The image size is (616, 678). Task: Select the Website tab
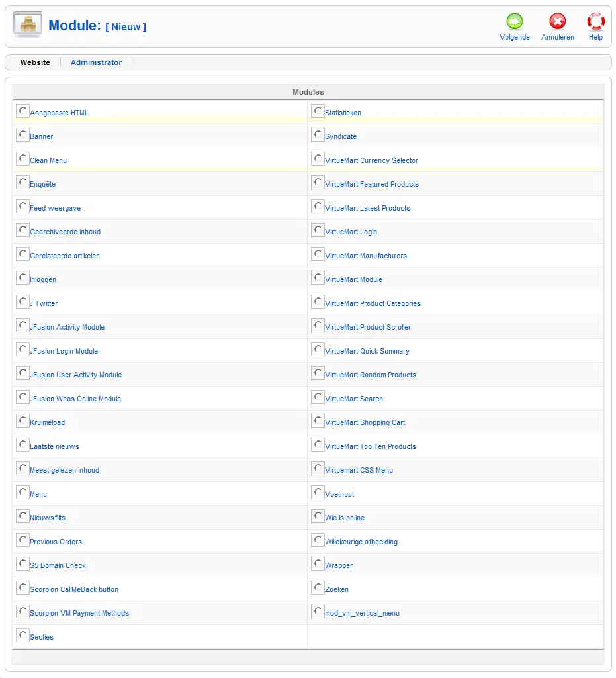coord(35,62)
